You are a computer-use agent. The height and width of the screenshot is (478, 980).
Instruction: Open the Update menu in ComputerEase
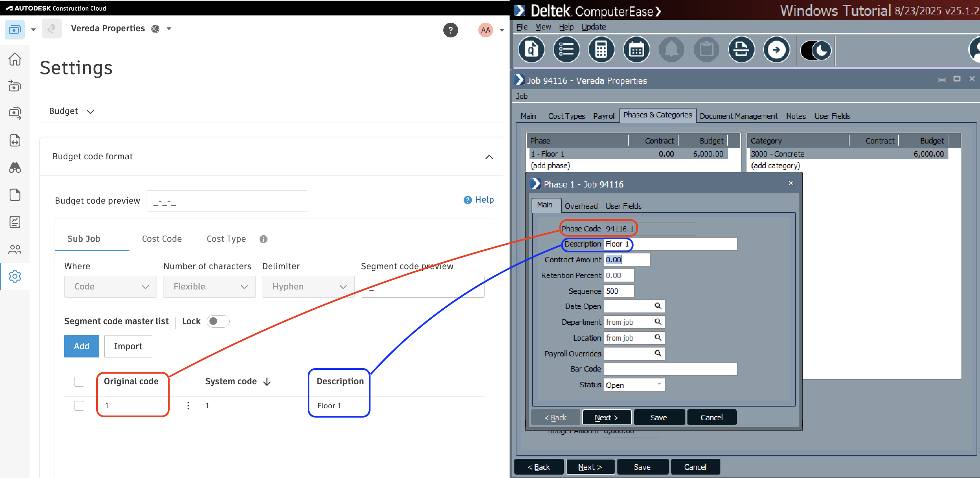(593, 27)
